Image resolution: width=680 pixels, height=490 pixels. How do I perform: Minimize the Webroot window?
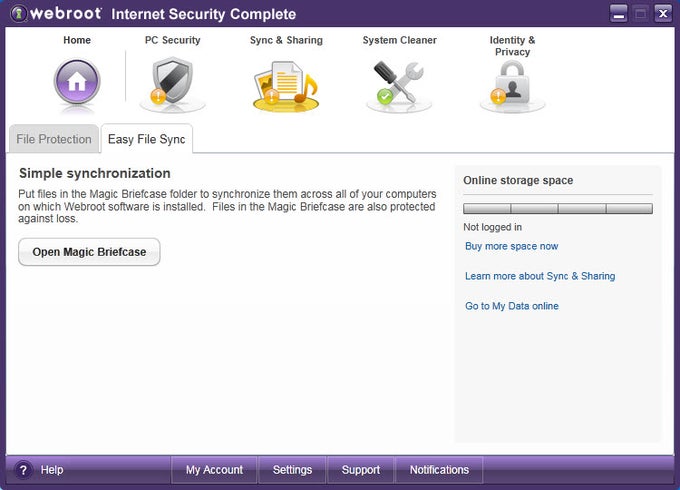pos(618,13)
